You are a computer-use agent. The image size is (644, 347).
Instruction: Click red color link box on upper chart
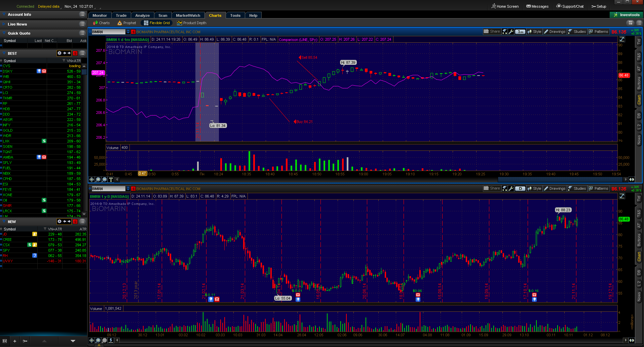[x=133, y=32]
